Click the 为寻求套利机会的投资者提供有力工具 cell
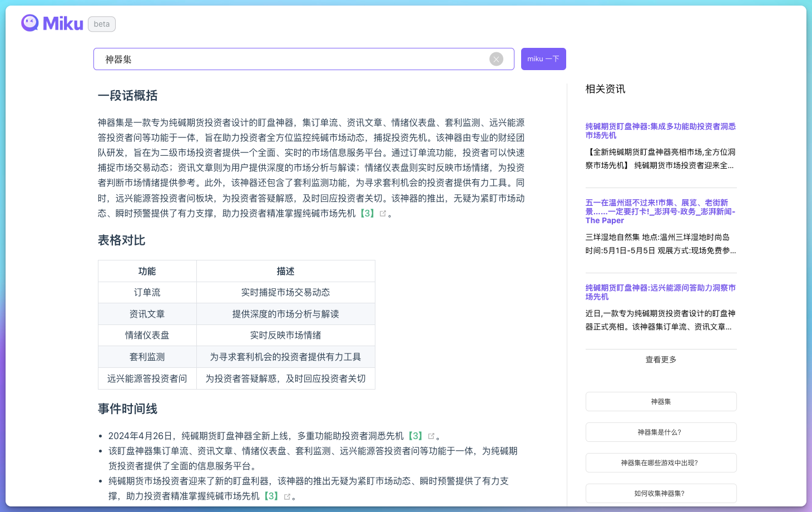 click(286, 357)
